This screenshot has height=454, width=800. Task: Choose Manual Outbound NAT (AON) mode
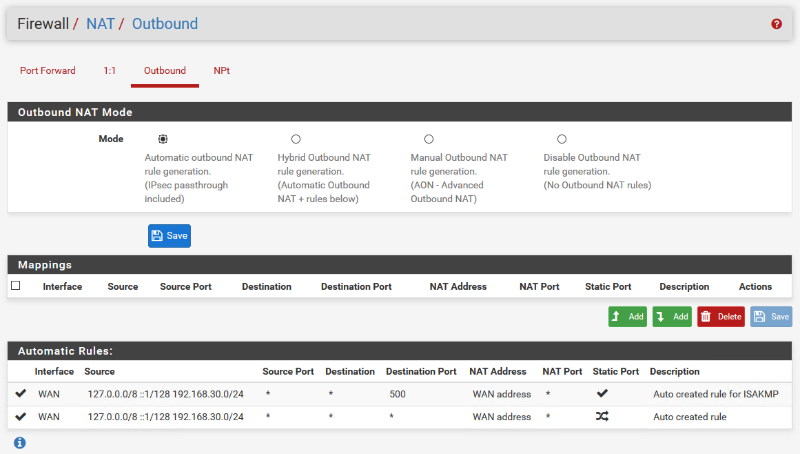(428, 139)
